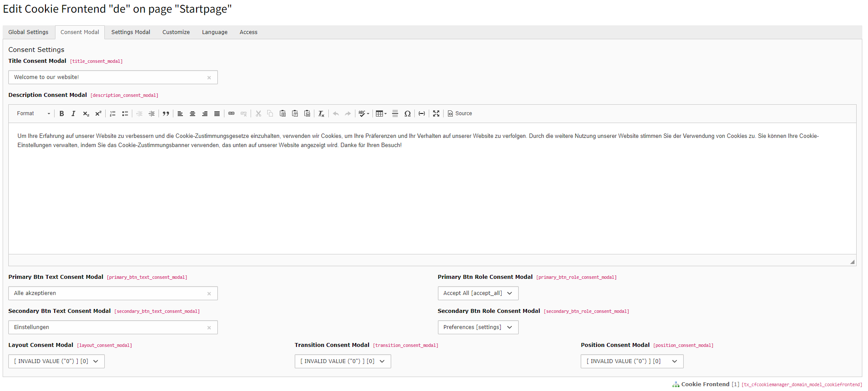Image resolution: width=868 pixels, height=391 pixels.
Task: Switch to the Settings Modal tab
Action: [131, 32]
